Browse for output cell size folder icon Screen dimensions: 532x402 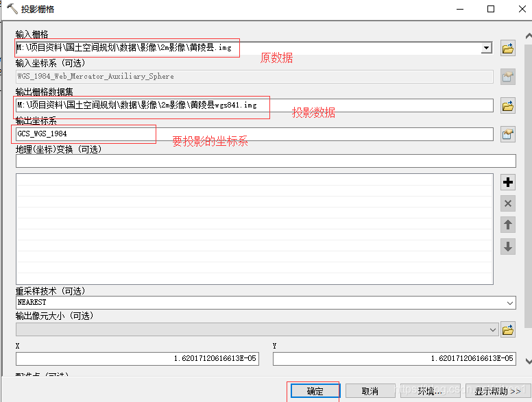tap(508, 330)
